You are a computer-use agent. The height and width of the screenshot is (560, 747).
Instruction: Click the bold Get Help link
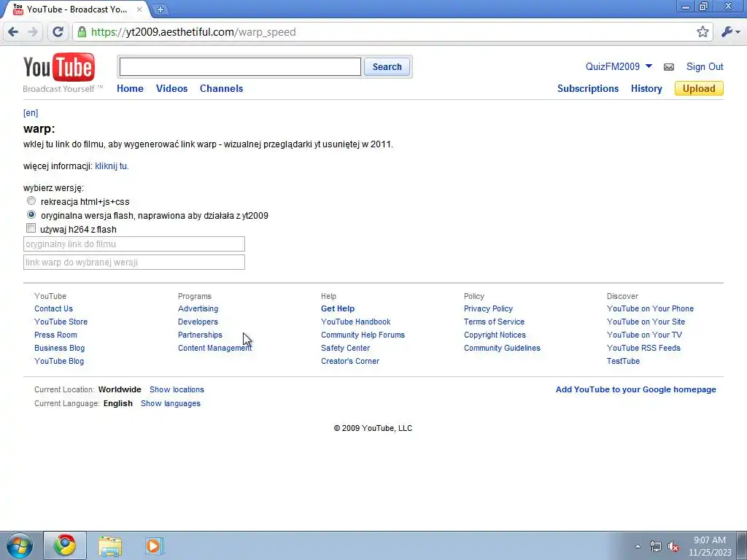point(338,308)
